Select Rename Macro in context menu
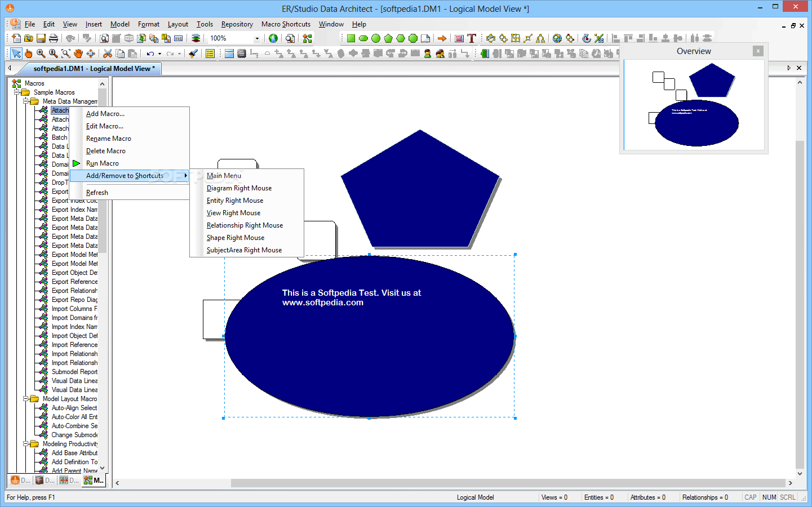The height and width of the screenshot is (507, 812). click(109, 139)
